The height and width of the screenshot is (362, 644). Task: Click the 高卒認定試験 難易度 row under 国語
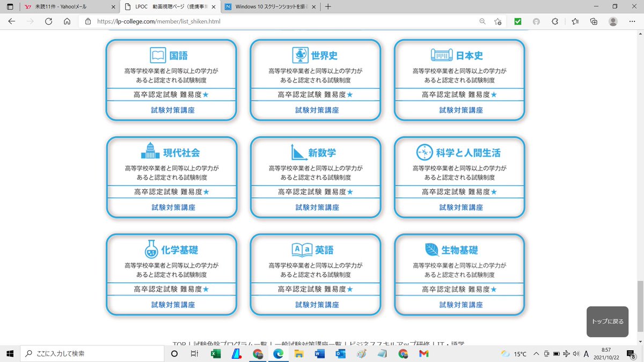172,94
